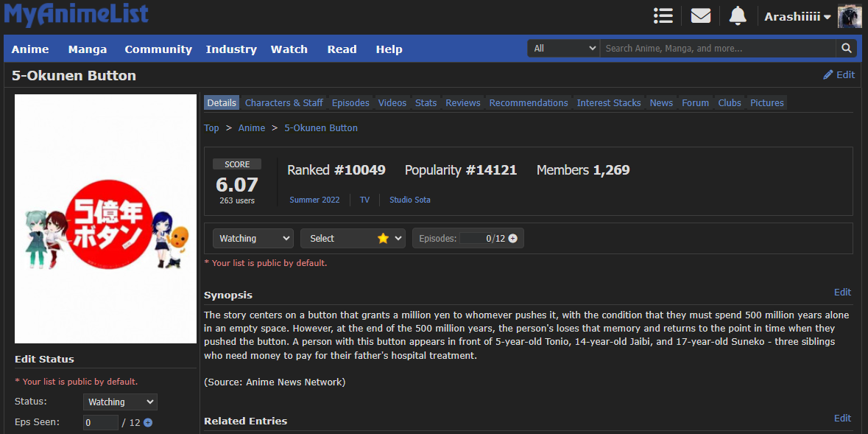Click the plus icon next to Episodes 0/12
The width and height of the screenshot is (868, 434).
pyautogui.click(x=512, y=238)
